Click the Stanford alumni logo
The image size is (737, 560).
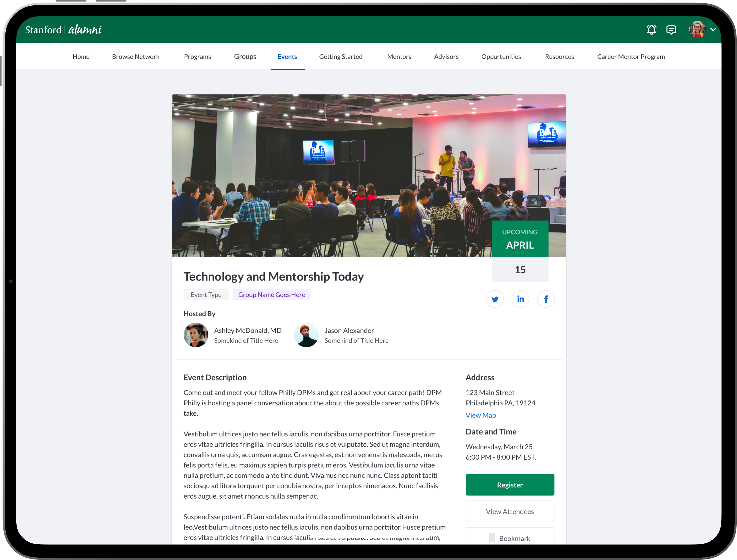[63, 30]
